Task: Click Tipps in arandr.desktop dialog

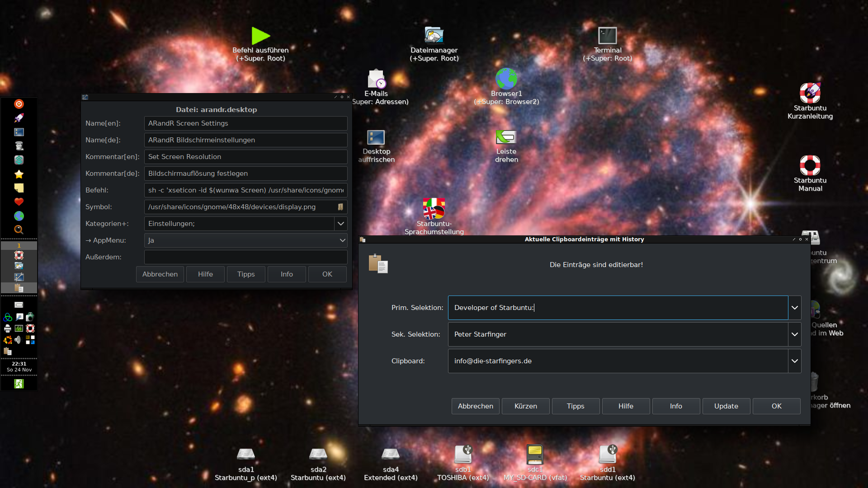Action: click(x=246, y=274)
